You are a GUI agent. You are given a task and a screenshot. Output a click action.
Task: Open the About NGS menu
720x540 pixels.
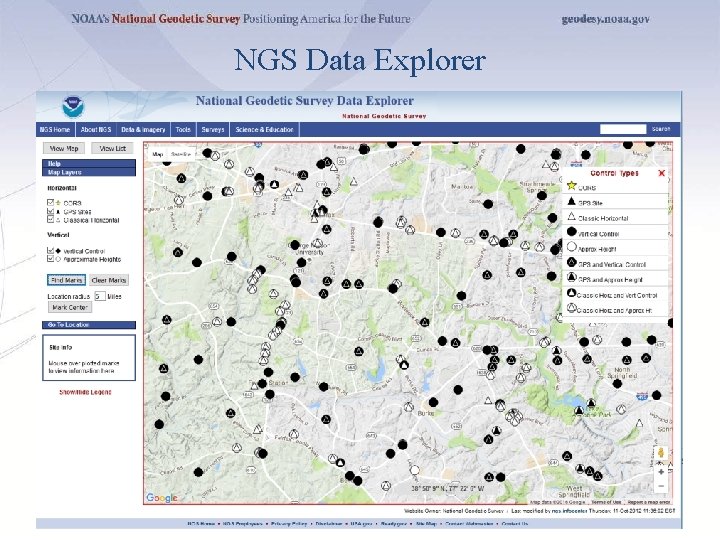click(96, 129)
